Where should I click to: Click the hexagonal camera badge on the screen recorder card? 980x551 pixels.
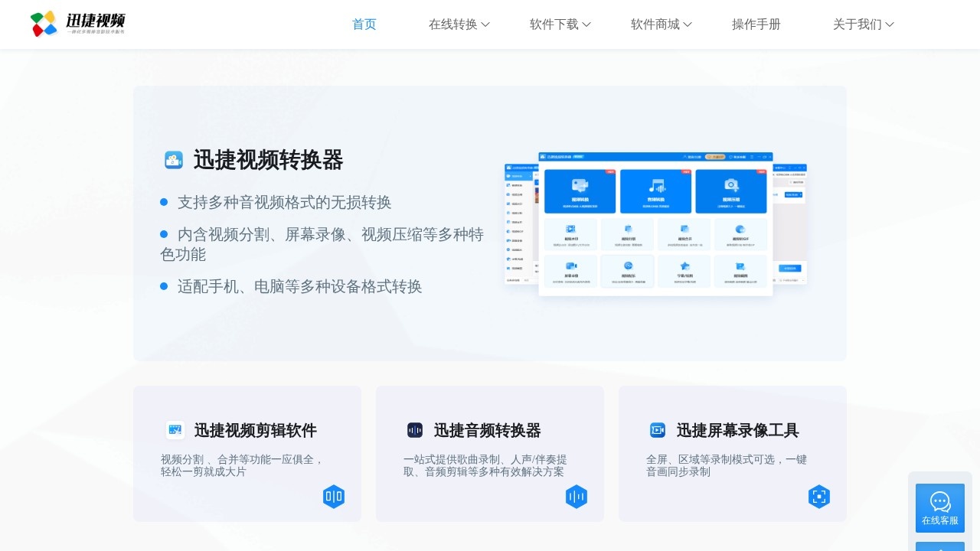pyautogui.click(x=819, y=496)
